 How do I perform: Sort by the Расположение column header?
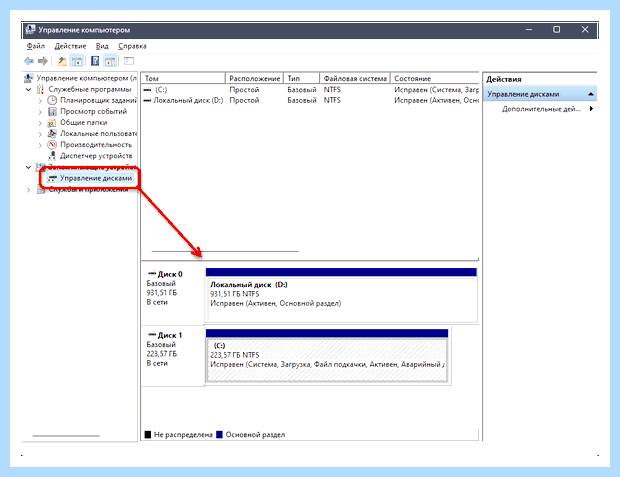255,78
